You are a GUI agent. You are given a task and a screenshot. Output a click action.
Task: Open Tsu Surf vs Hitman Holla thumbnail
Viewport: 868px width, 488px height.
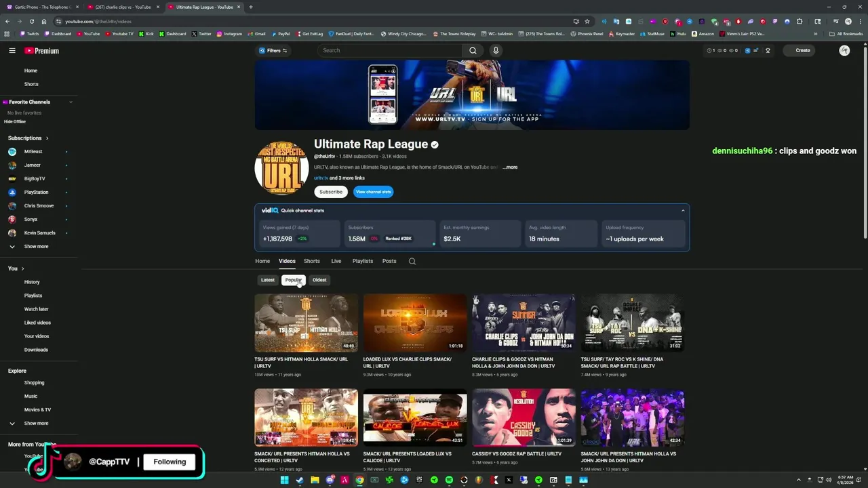tap(306, 323)
